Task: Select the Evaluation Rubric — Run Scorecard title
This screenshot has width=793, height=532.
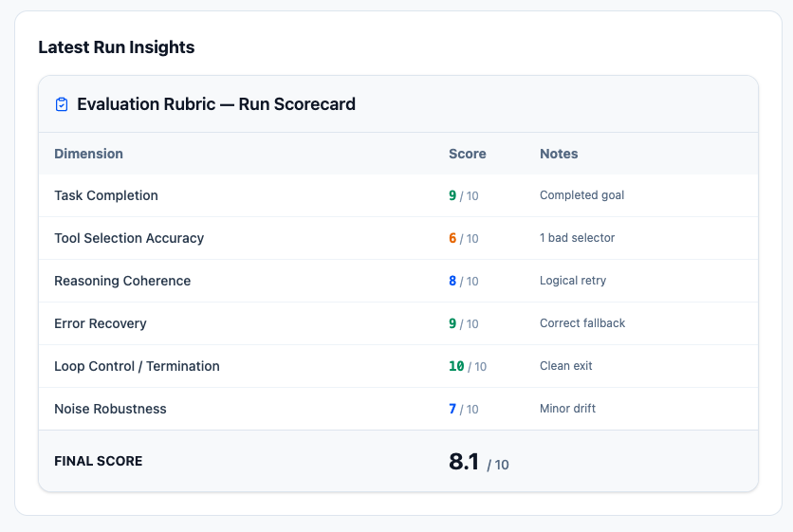Action: tap(216, 104)
